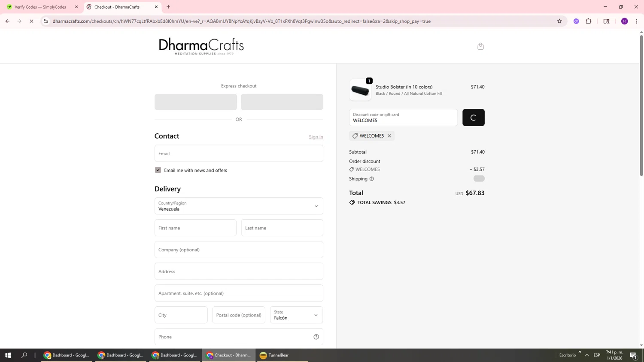The image size is (644, 362).
Task: Open shipping info help icon
Action: pyautogui.click(x=372, y=179)
